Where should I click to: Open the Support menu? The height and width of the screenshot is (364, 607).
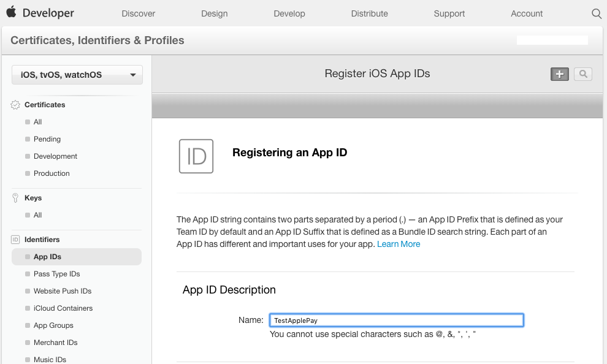[449, 13]
